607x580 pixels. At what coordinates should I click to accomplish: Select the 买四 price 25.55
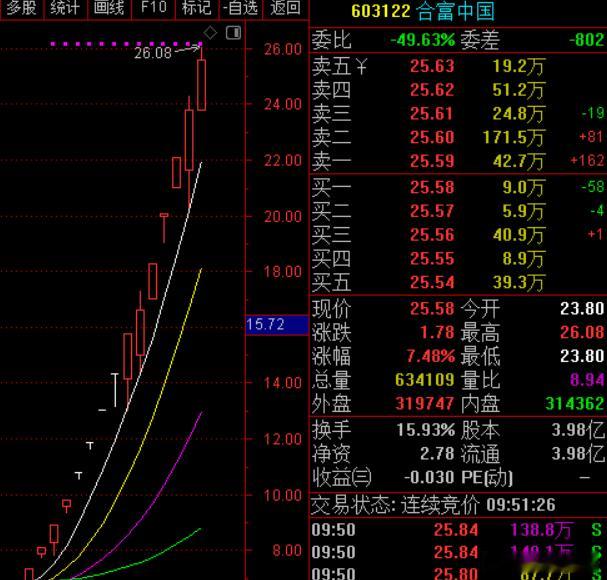pyautogui.click(x=432, y=259)
